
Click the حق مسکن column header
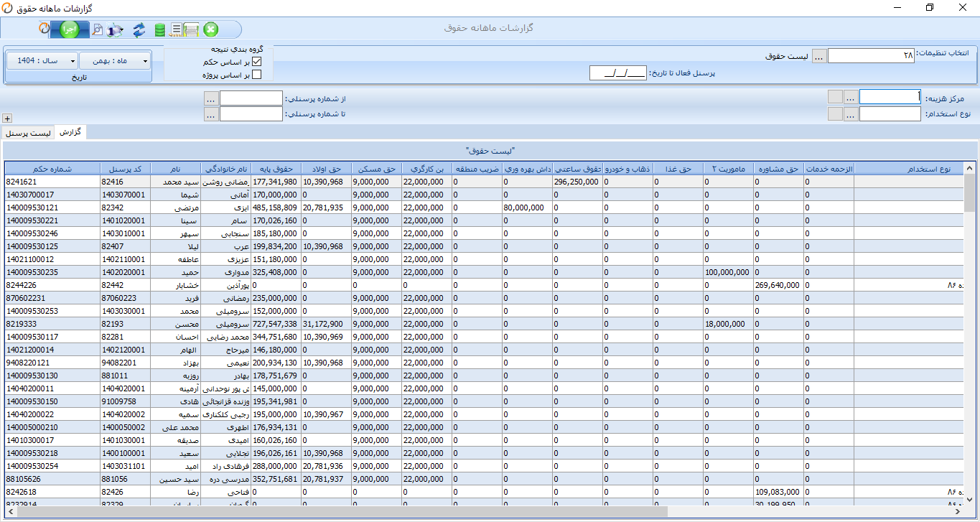pyautogui.click(x=376, y=169)
